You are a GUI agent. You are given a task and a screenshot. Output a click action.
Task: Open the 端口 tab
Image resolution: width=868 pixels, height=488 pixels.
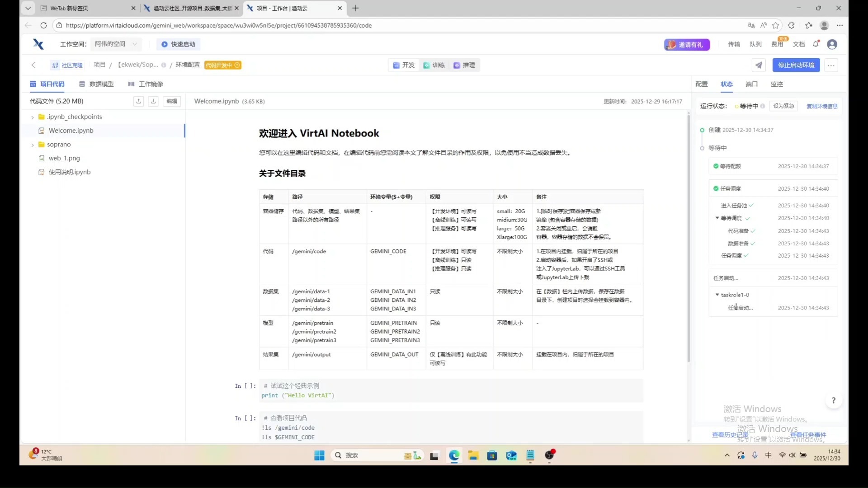click(x=751, y=84)
